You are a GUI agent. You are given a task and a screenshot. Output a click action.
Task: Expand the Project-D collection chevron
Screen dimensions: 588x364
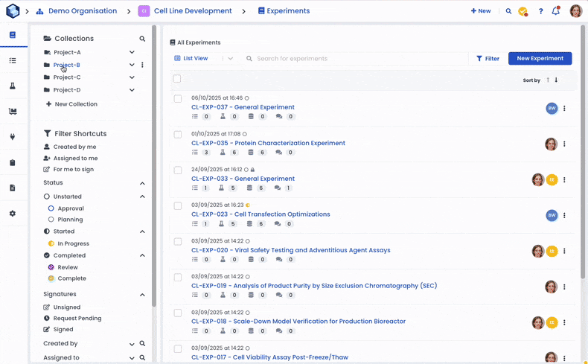pos(132,90)
